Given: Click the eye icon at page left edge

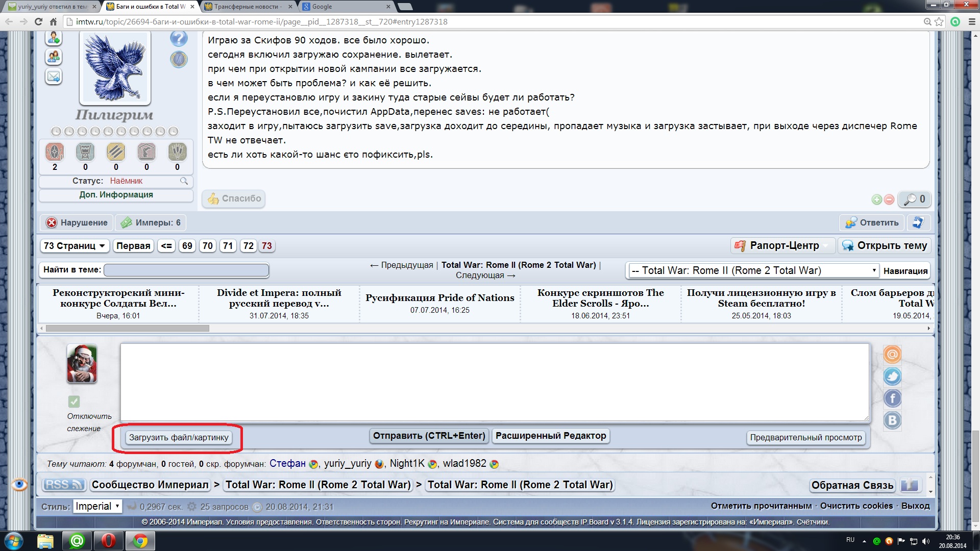Looking at the screenshot, I should [x=19, y=484].
